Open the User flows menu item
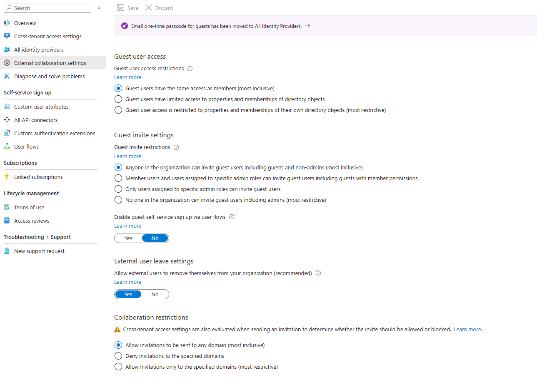The image size is (537, 392). click(26, 146)
